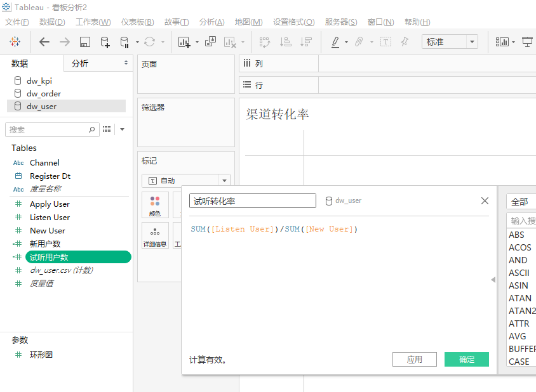The width and height of the screenshot is (536, 392).
Task: Click the highlight pen icon
Action: coord(335,42)
